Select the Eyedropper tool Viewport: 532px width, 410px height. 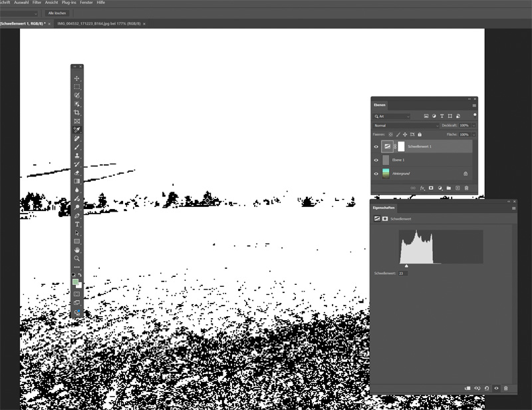(x=77, y=130)
